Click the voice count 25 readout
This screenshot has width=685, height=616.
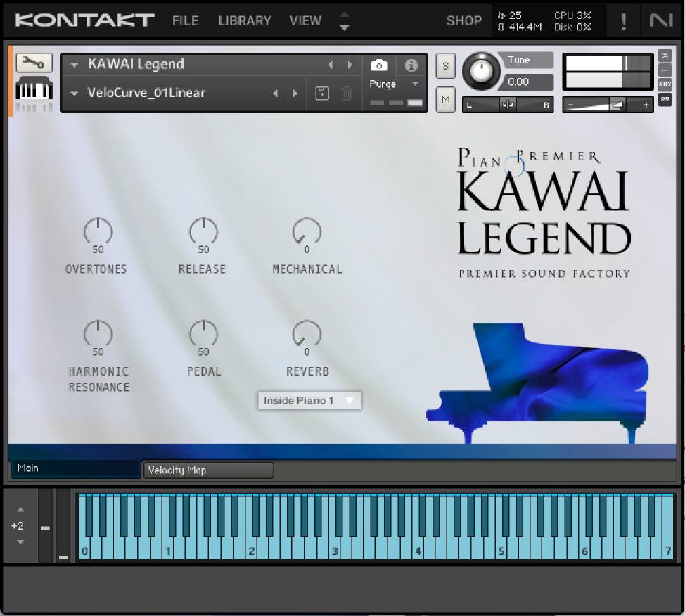tap(509, 15)
